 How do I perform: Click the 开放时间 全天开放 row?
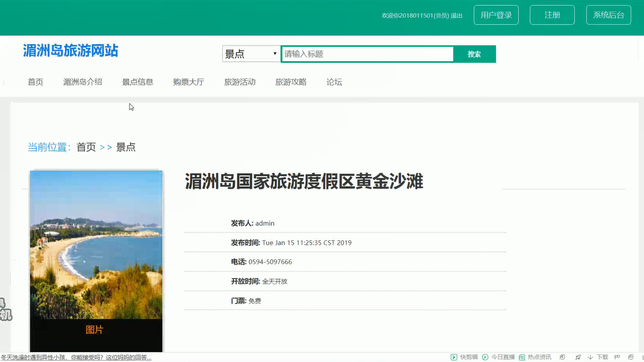pyautogui.click(x=345, y=281)
